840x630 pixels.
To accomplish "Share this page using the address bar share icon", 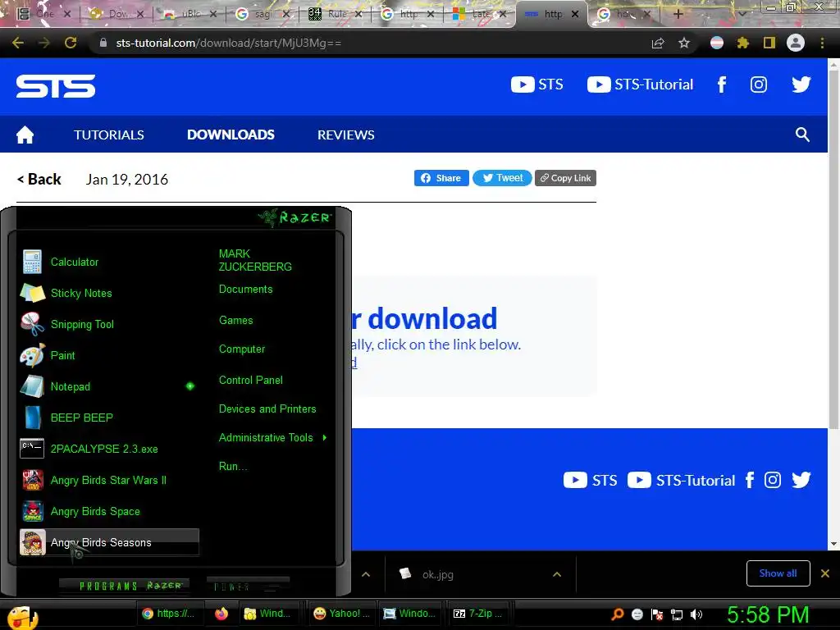I will click(658, 43).
